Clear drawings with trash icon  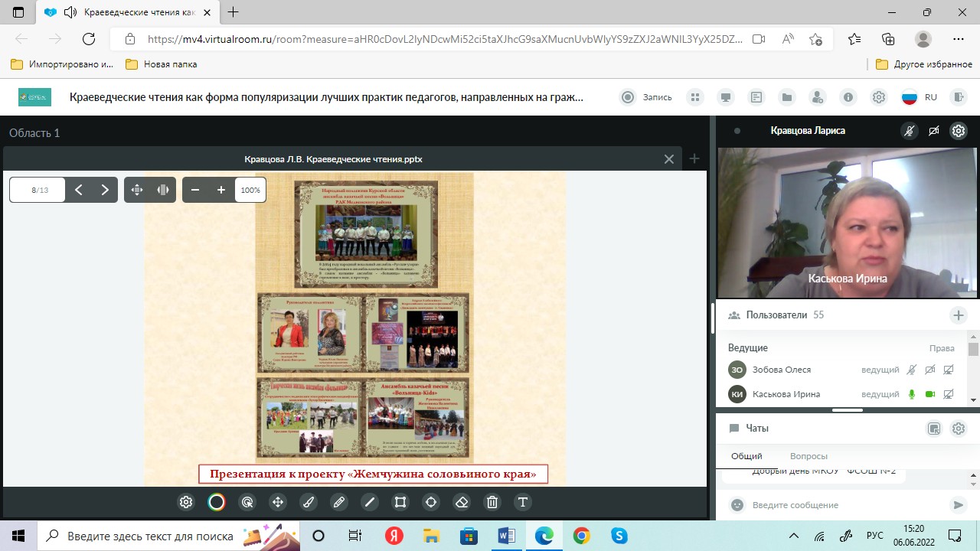click(x=492, y=502)
